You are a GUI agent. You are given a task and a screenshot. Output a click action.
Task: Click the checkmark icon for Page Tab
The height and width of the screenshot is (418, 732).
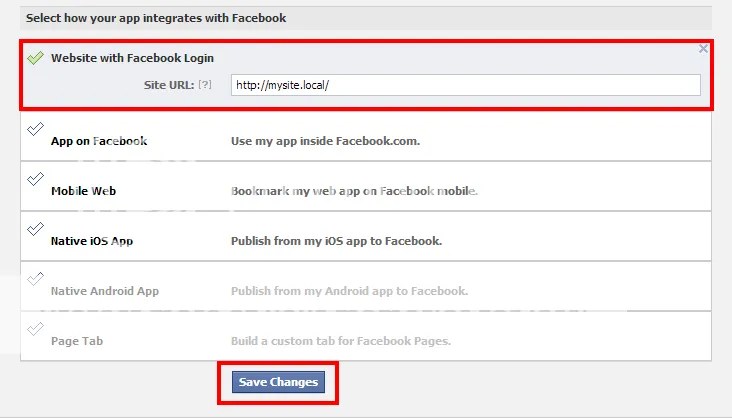(35, 328)
